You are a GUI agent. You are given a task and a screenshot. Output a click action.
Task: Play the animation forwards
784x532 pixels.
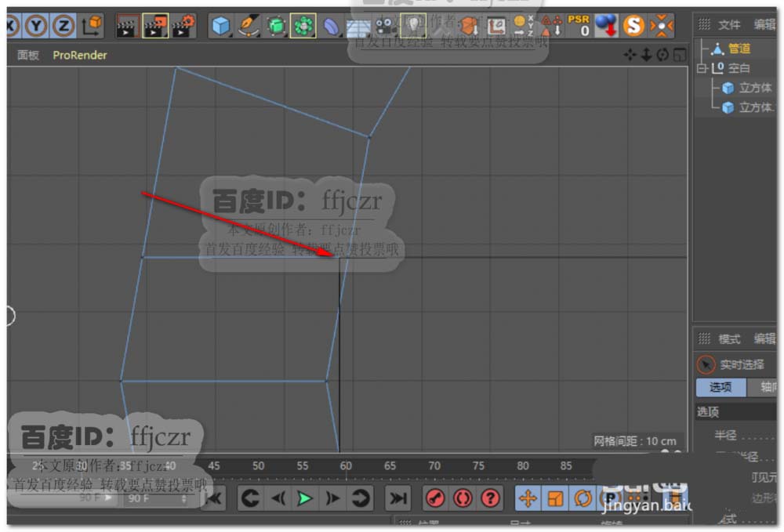coord(304,498)
